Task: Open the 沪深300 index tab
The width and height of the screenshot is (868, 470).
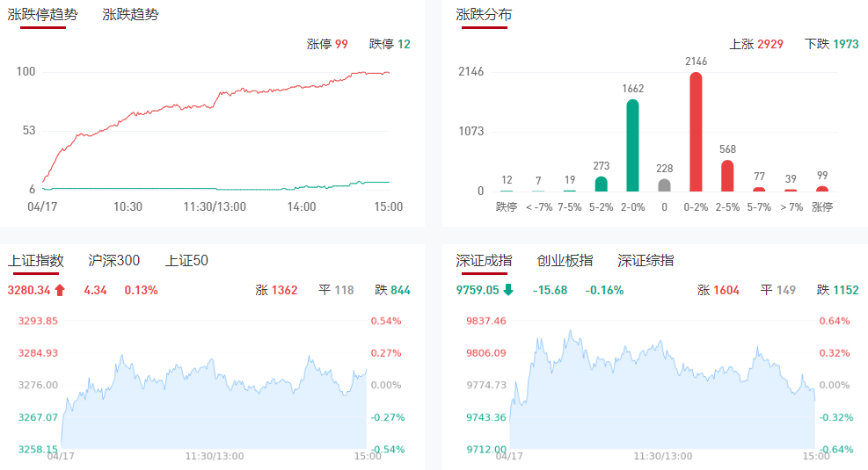Action: point(114,260)
